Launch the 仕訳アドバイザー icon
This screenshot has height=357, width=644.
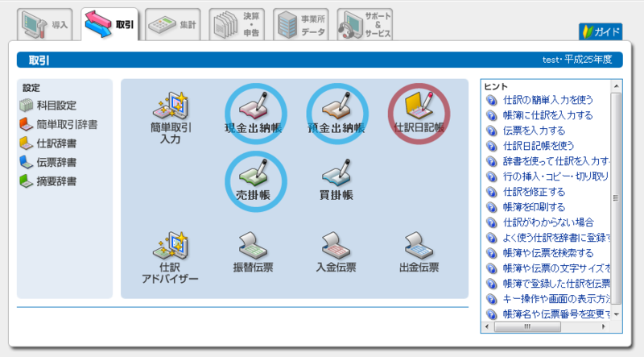click(x=170, y=258)
